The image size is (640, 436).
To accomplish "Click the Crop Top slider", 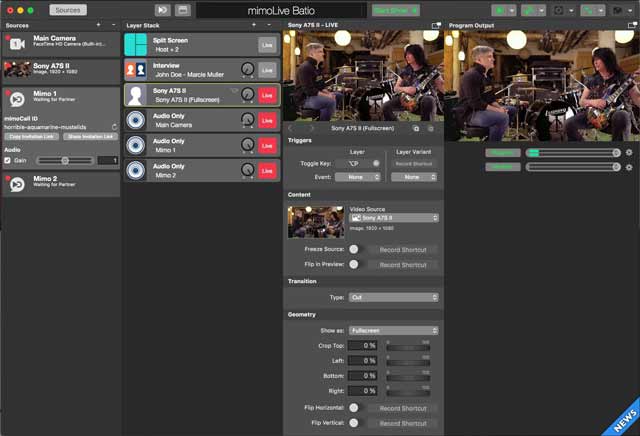I will 408,347.
